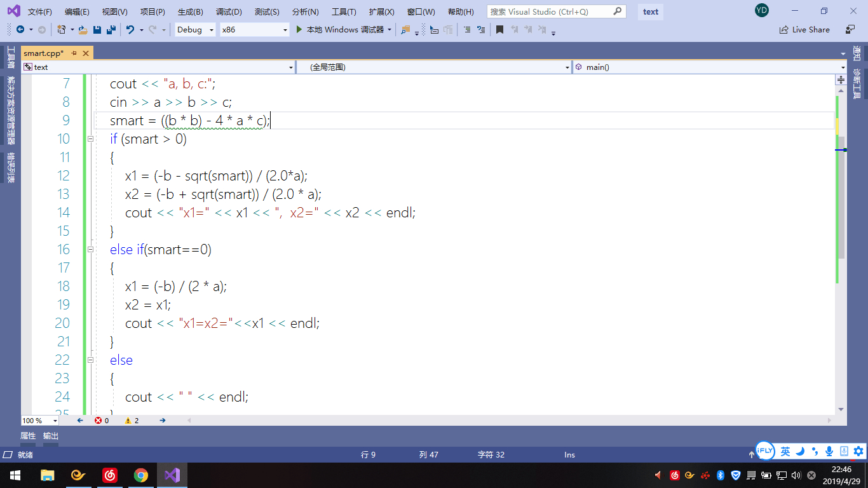Screen dimensions: 868x488
Task: Click the split editor handle above scrollbar
Action: (x=841, y=80)
